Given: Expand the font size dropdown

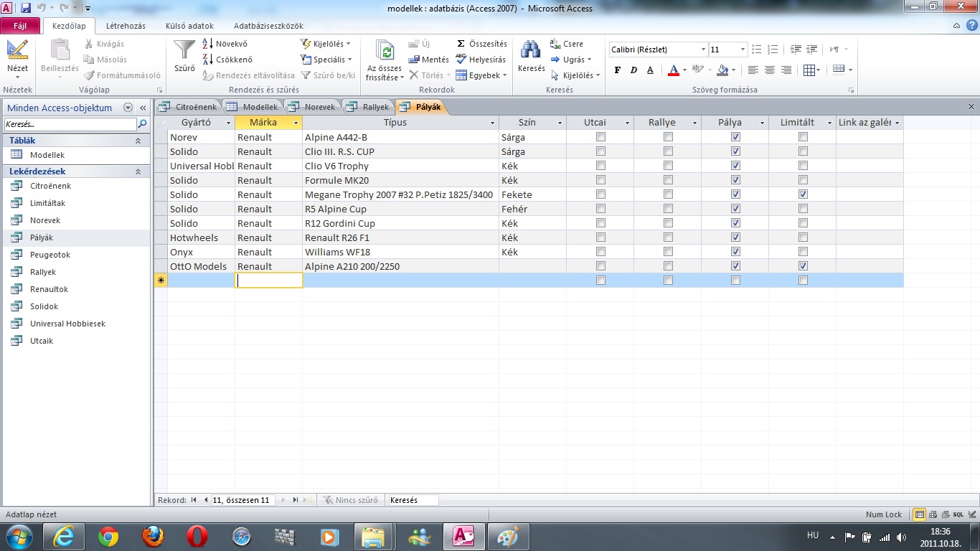Looking at the screenshot, I should tap(743, 50).
